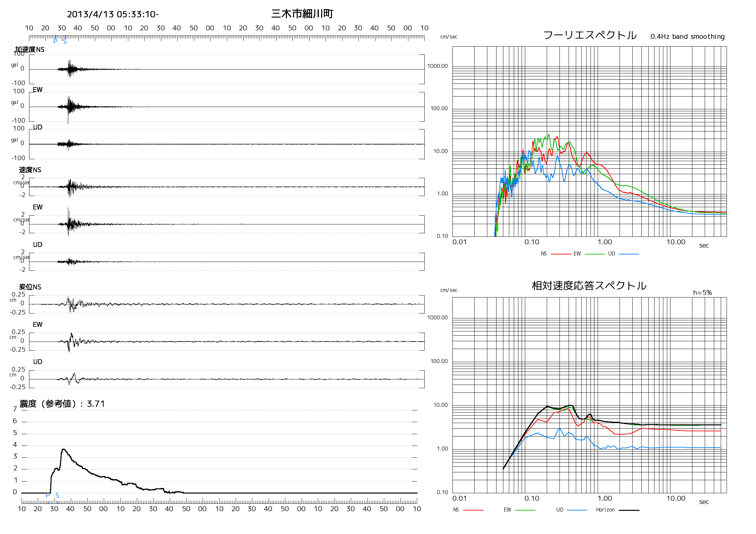756x534 pixels.
Task: Click the 速度NS waveform label
Action: (x=30, y=170)
